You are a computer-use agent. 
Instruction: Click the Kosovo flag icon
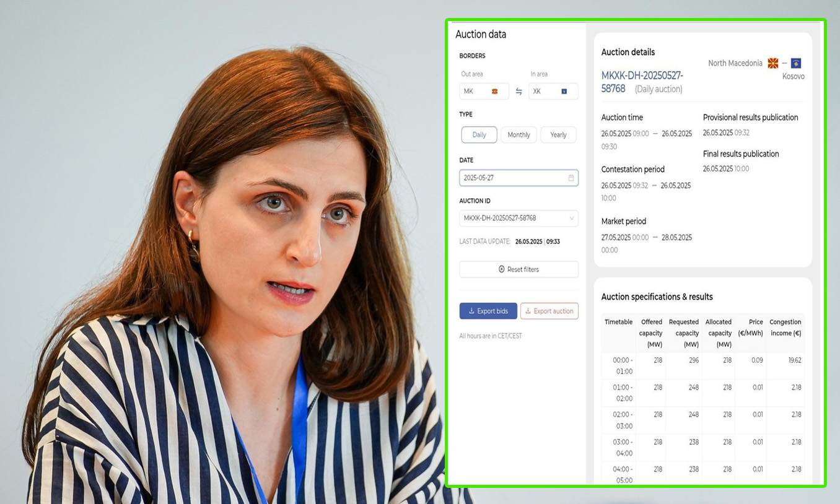coord(796,63)
